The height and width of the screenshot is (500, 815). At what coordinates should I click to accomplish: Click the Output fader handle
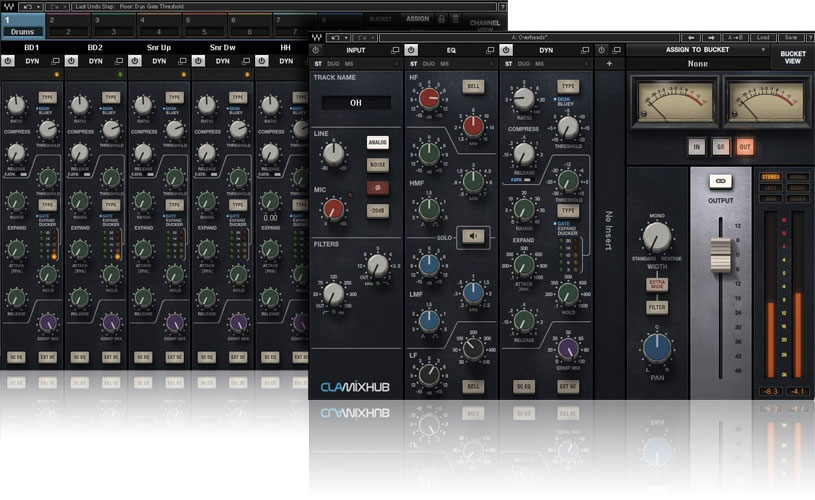718,254
